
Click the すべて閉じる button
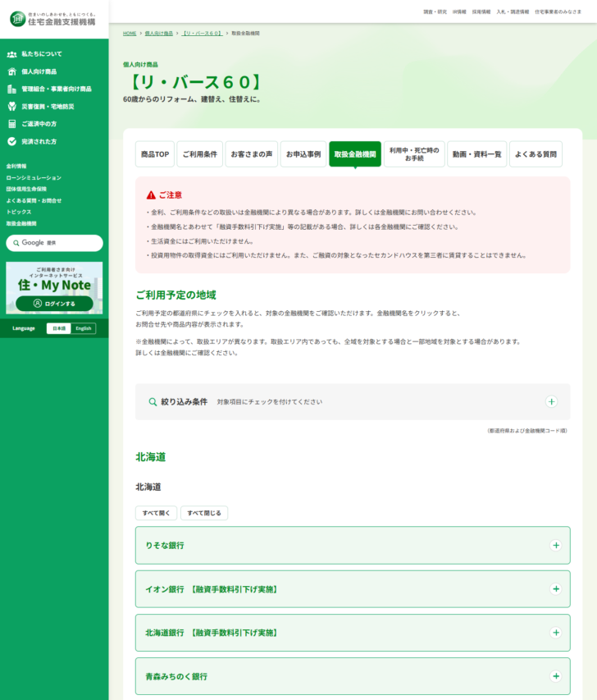204,513
